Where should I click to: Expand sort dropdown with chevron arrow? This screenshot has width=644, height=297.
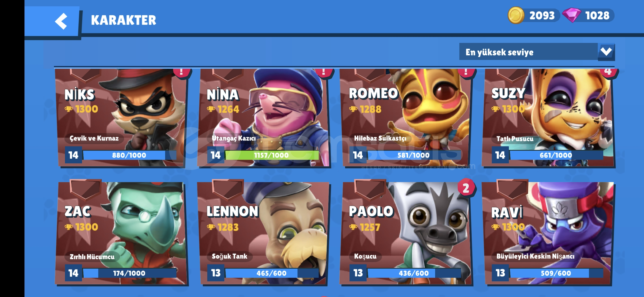(606, 52)
